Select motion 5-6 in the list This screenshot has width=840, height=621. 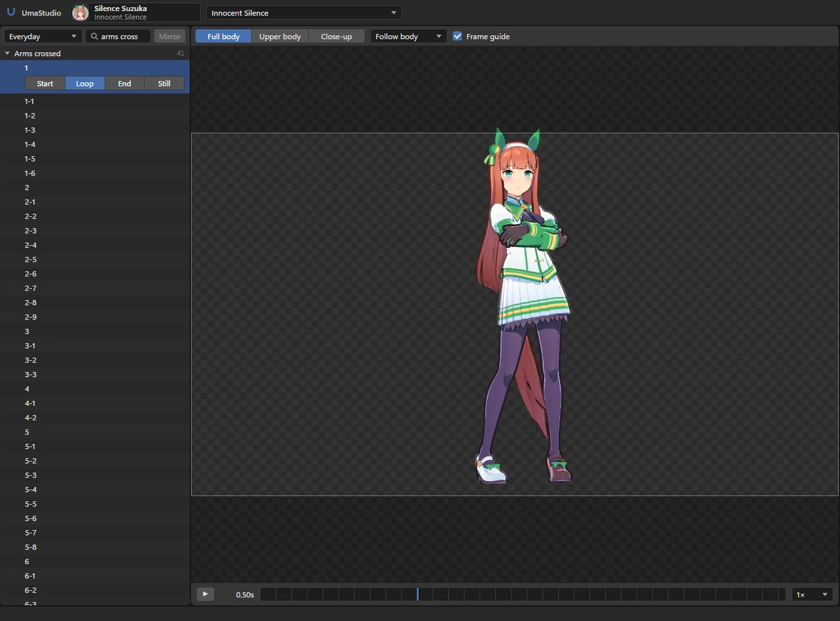95,518
